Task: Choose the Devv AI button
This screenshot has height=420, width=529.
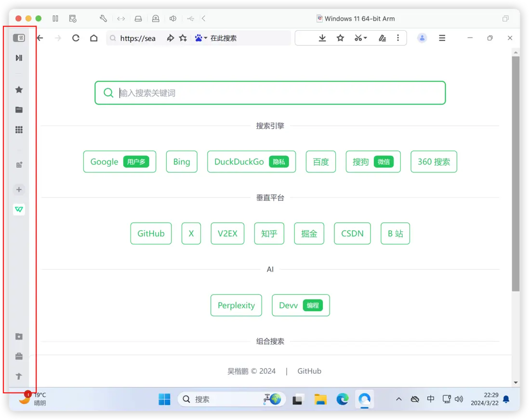Action: pyautogui.click(x=301, y=305)
